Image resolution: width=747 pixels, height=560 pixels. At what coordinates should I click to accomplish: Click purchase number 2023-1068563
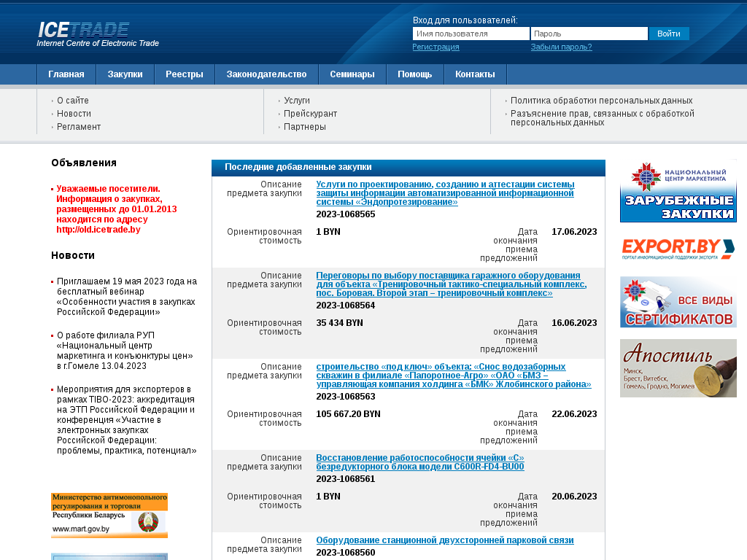coord(345,397)
